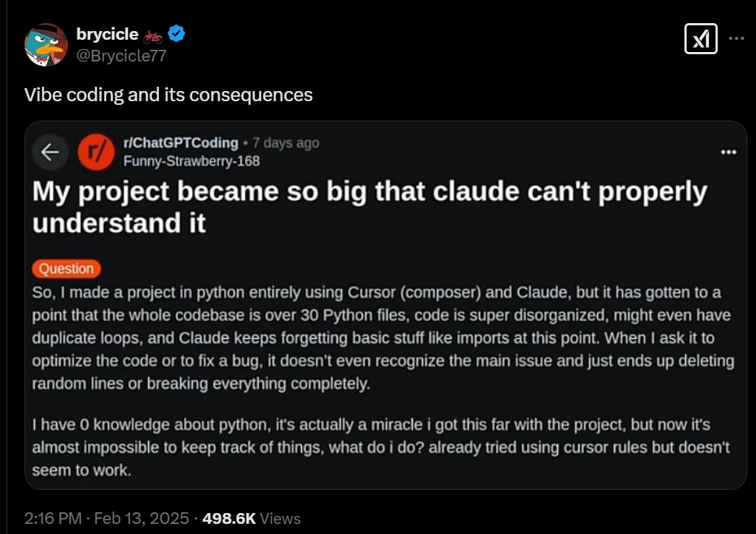Click the username Funny-Strawberry-168

tap(192, 160)
